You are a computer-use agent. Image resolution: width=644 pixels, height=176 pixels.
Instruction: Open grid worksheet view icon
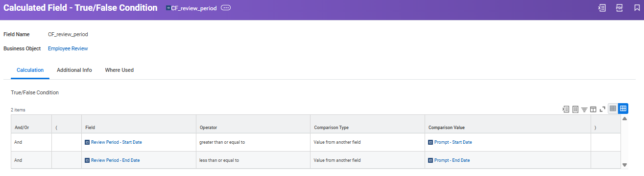point(575,109)
